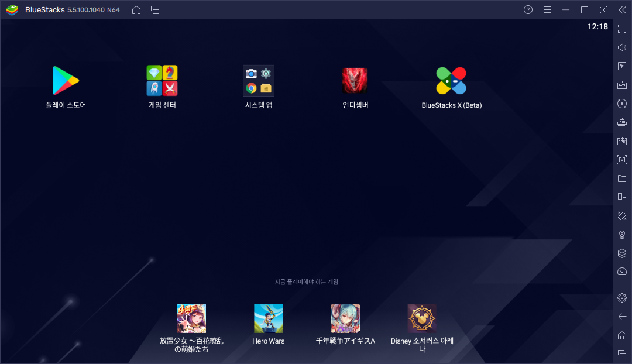Open the System Apps folder (시스템 앱)
The image size is (632, 364).
coord(259,81)
